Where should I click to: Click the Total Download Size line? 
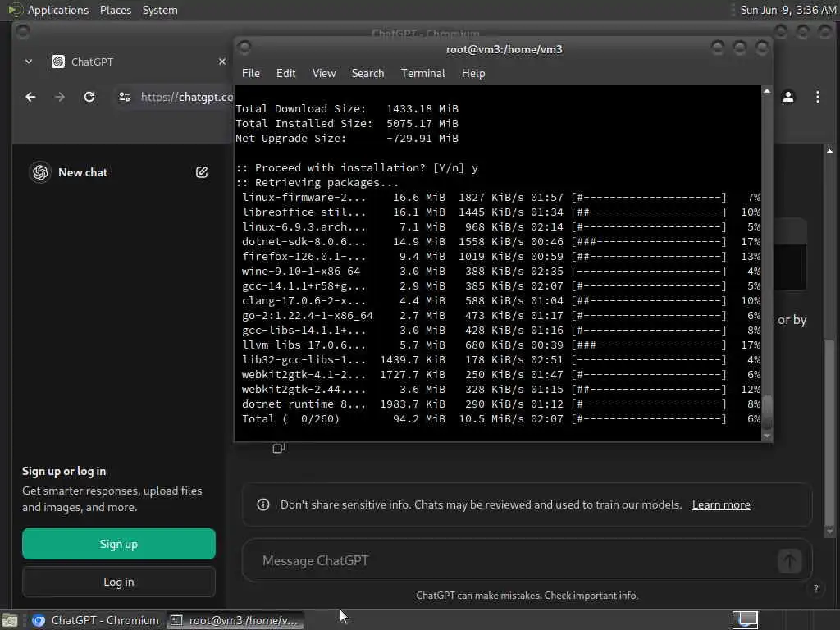coord(347,109)
